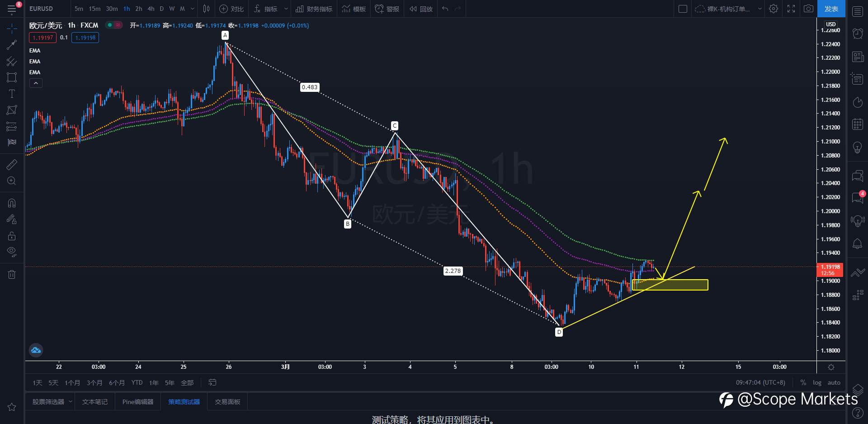The image size is (868, 424).
Task: Collapse the indicator legend chevron
Action: click(x=36, y=83)
